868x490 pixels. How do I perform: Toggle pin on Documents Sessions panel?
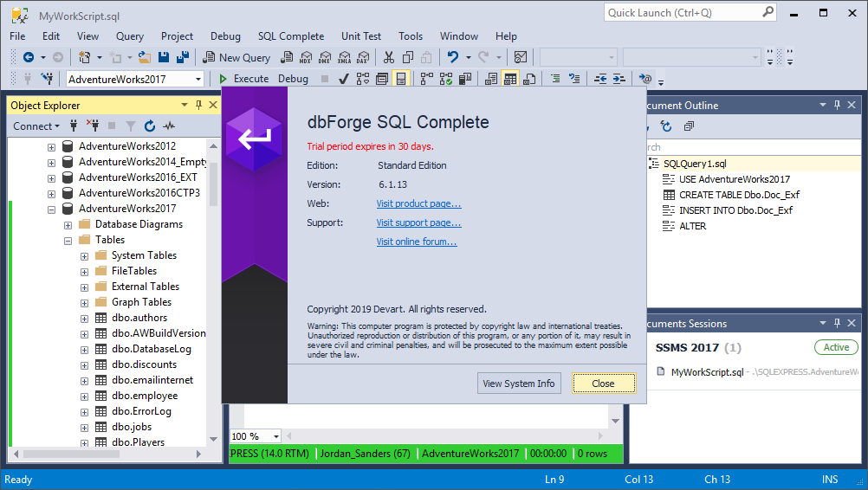point(837,323)
